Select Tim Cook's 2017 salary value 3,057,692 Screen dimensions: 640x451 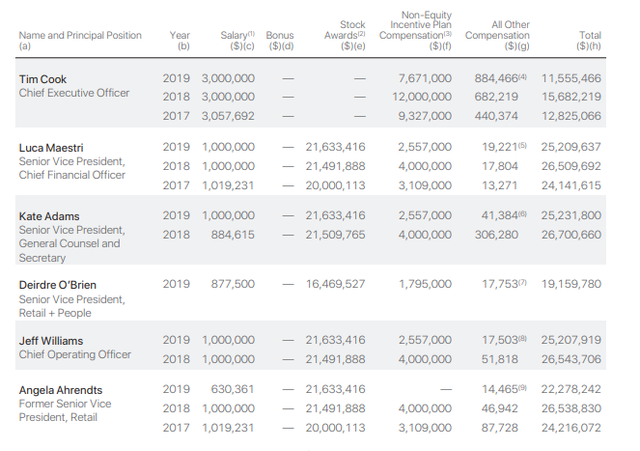click(228, 115)
